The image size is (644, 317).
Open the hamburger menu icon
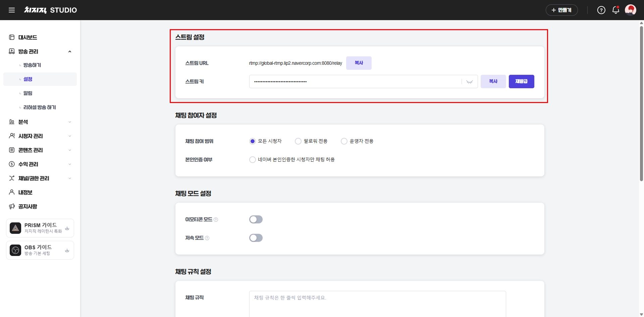point(12,10)
